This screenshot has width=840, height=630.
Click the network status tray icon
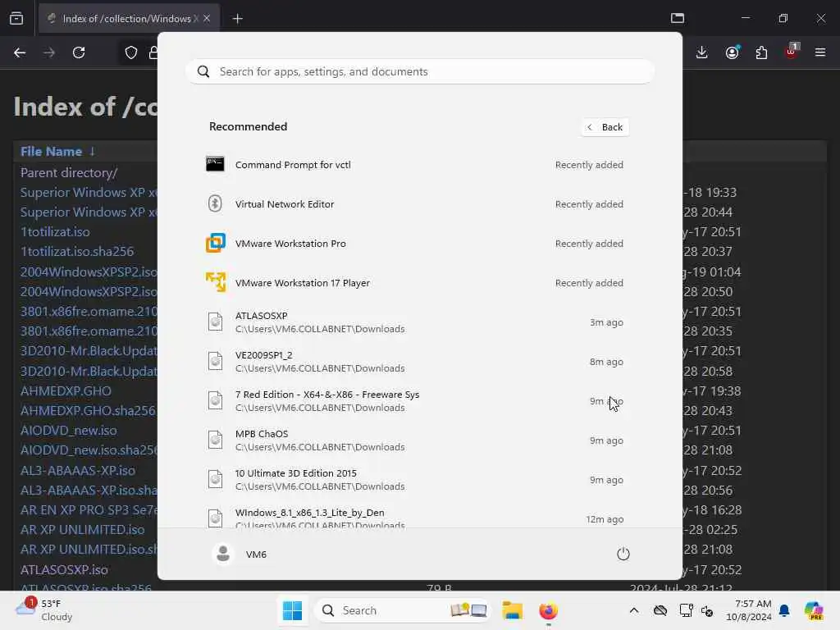[x=686, y=610]
